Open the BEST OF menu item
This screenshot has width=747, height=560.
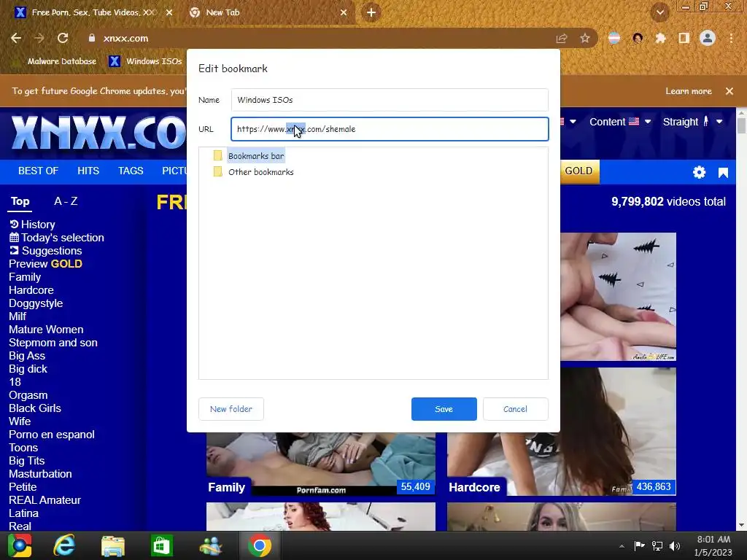pyautogui.click(x=38, y=171)
